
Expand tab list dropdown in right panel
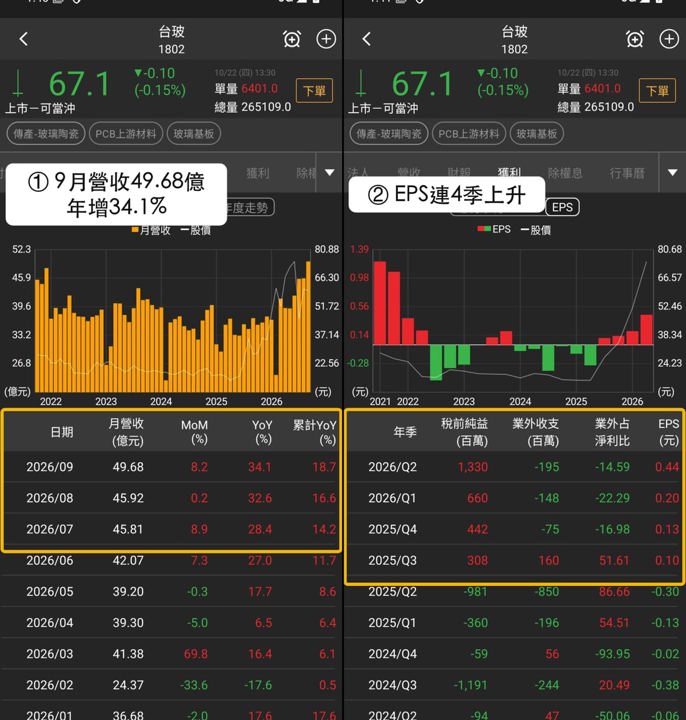pos(673,173)
